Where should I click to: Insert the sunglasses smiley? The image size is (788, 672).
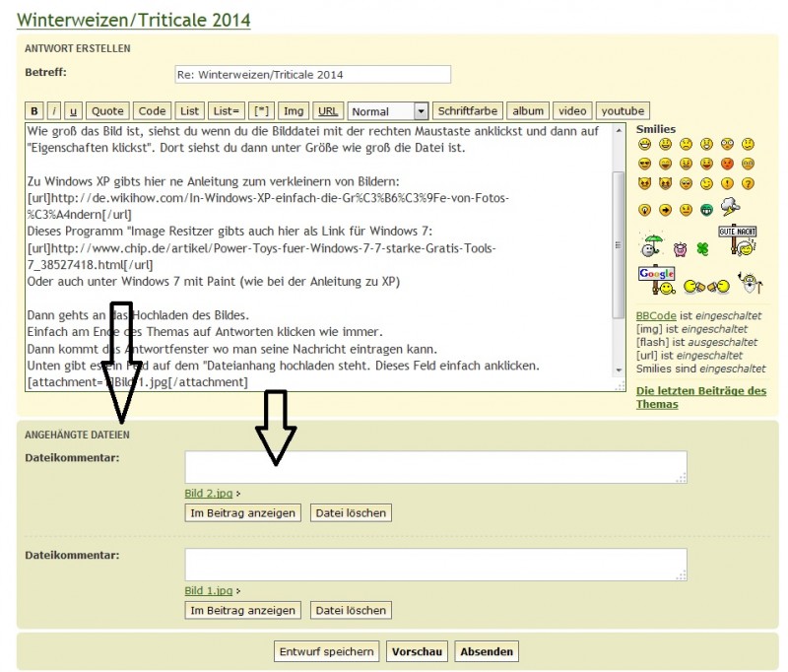coord(645,164)
